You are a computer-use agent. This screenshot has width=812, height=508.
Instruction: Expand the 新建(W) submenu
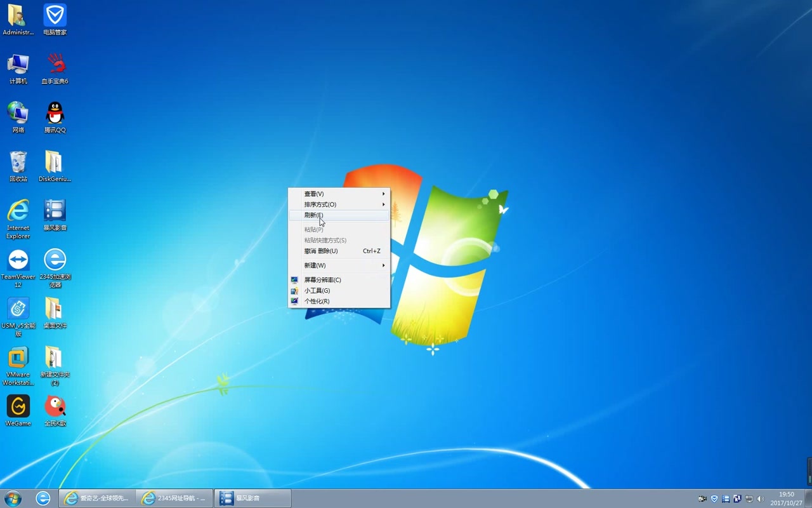[339, 265]
